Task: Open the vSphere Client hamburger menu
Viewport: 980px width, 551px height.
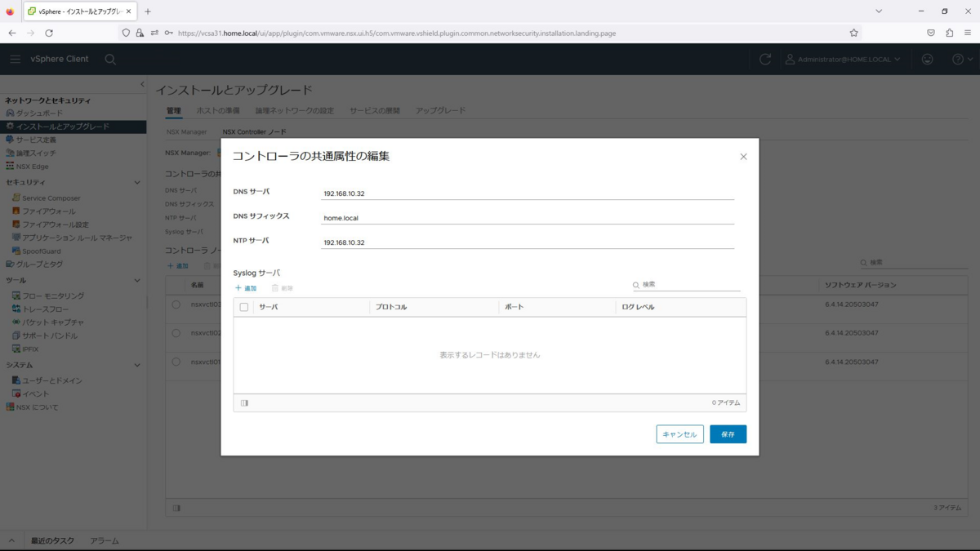Action: point(16,59)
